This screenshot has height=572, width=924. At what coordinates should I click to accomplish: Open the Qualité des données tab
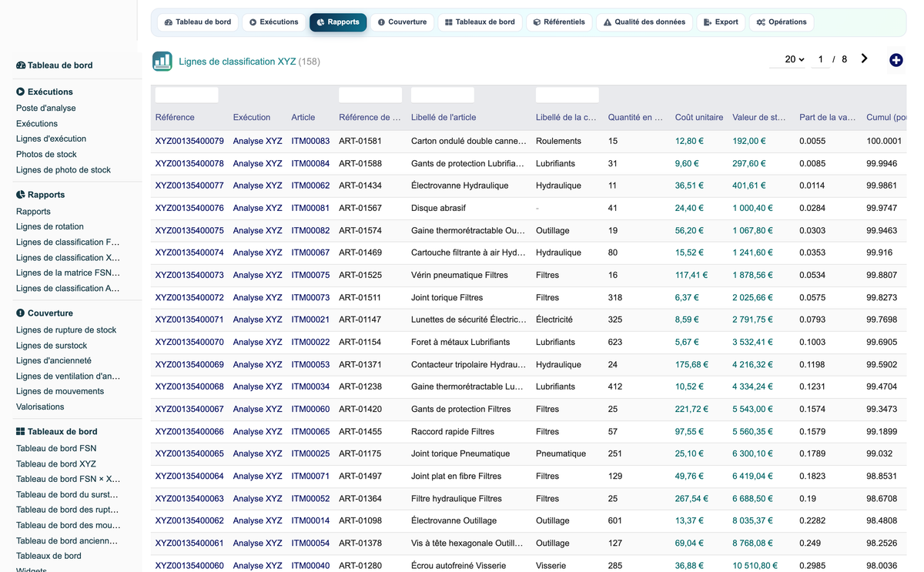pyautogui.click(x=644, y=22)
